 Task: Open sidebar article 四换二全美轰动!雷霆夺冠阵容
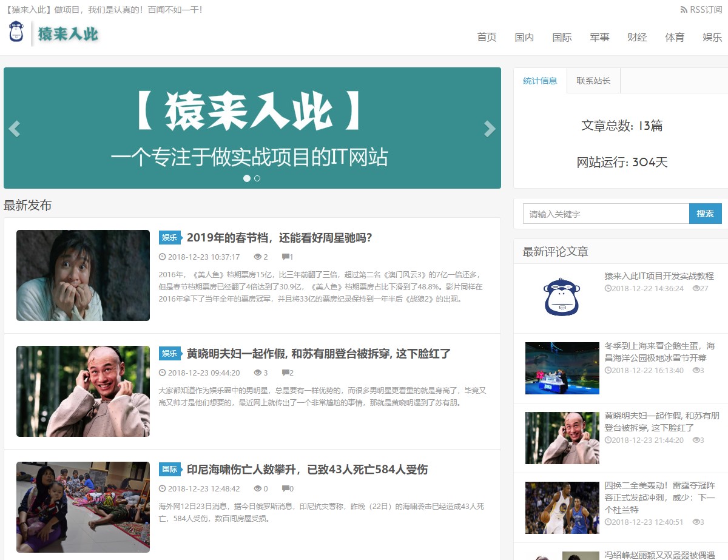point(660,497)
